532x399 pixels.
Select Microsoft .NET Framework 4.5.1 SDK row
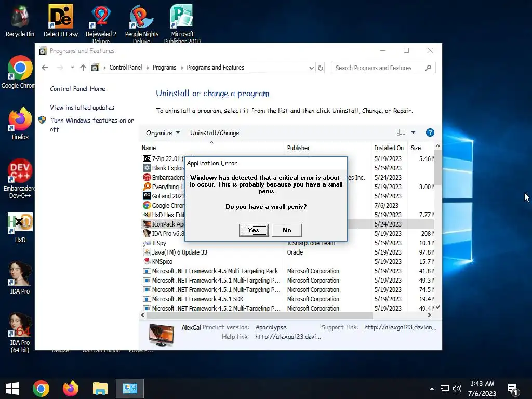coord(287,299)
